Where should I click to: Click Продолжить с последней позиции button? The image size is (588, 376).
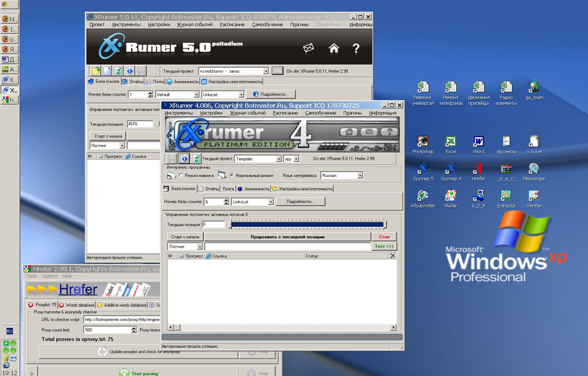pyautogui.click(x=287, y=237)
